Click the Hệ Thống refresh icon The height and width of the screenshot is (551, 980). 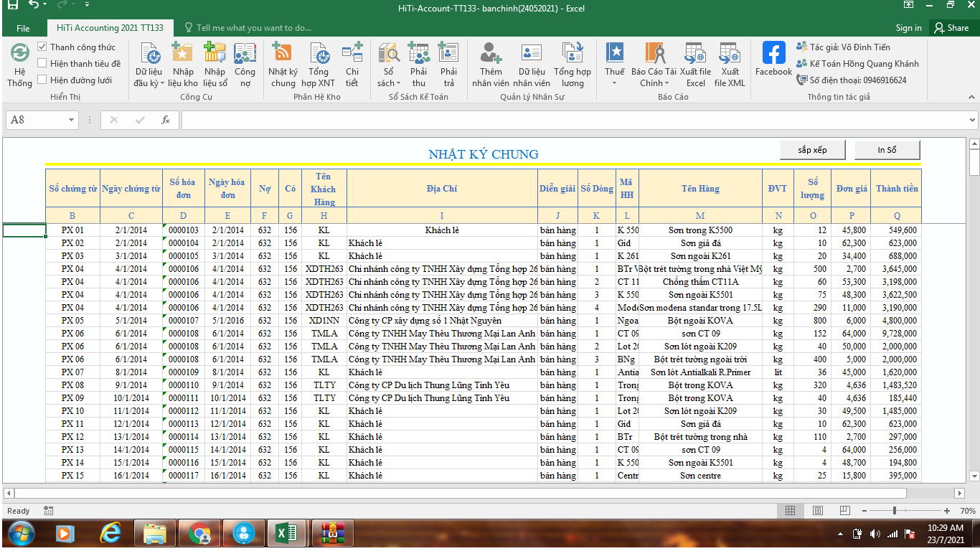[19, 53]
